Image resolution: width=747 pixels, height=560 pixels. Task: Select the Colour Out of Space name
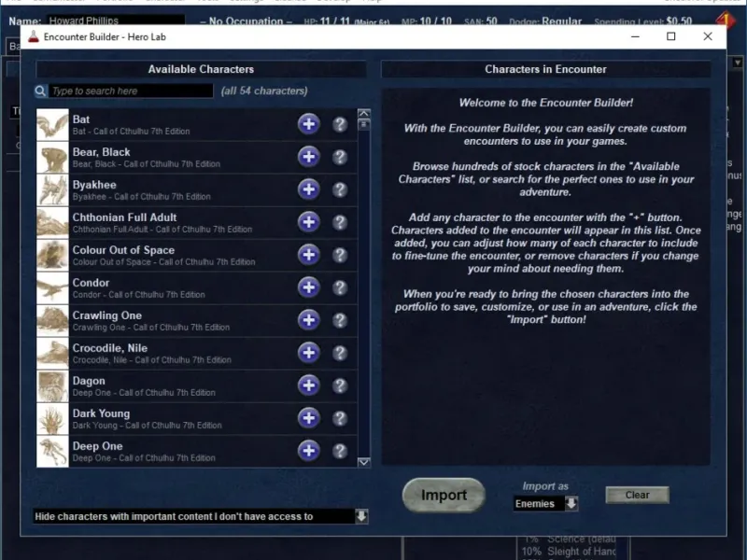[x=123, y=250]
